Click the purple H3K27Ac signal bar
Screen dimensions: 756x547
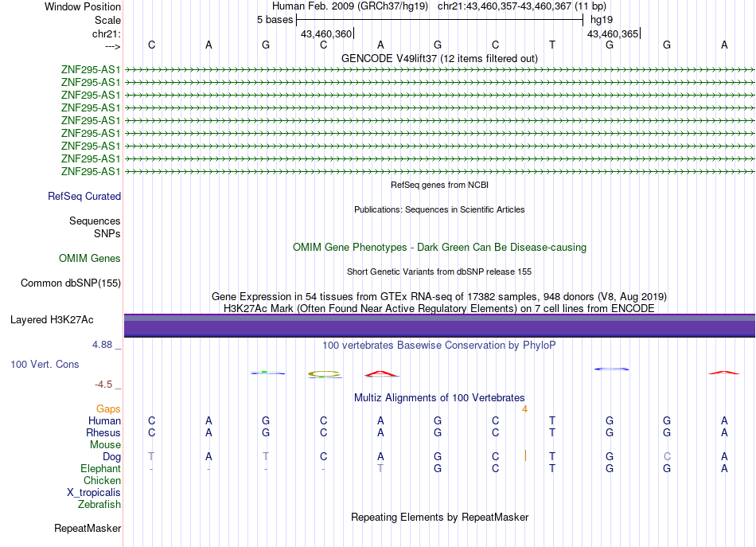[x=439, y=326]
